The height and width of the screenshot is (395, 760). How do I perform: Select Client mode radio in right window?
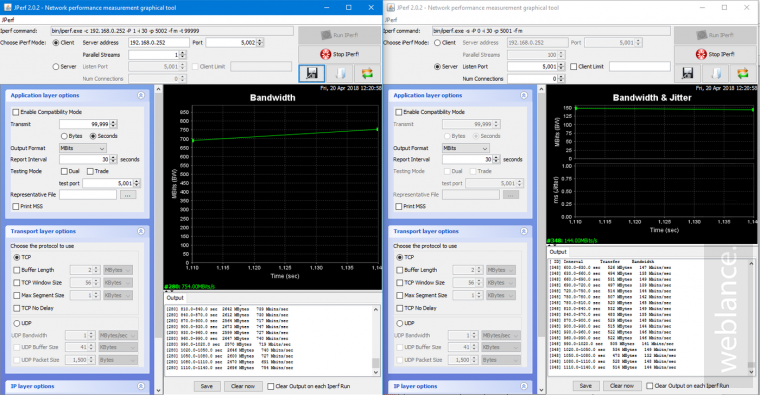pyautogui.click(x=437, y=43)
